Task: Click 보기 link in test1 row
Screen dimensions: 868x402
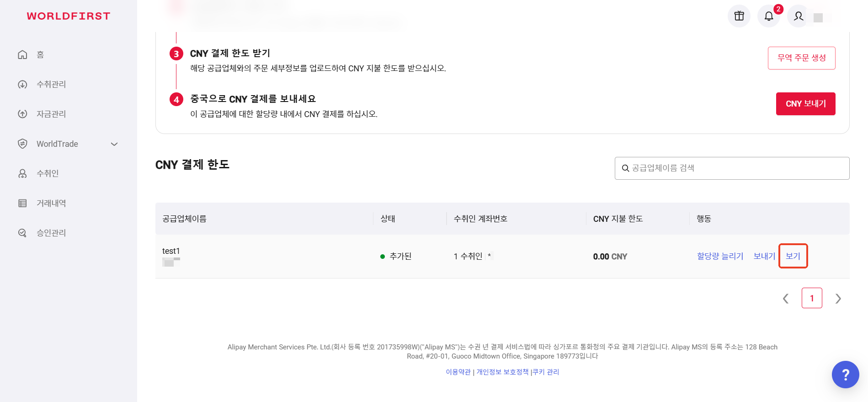Action: (x=793, y=256)
